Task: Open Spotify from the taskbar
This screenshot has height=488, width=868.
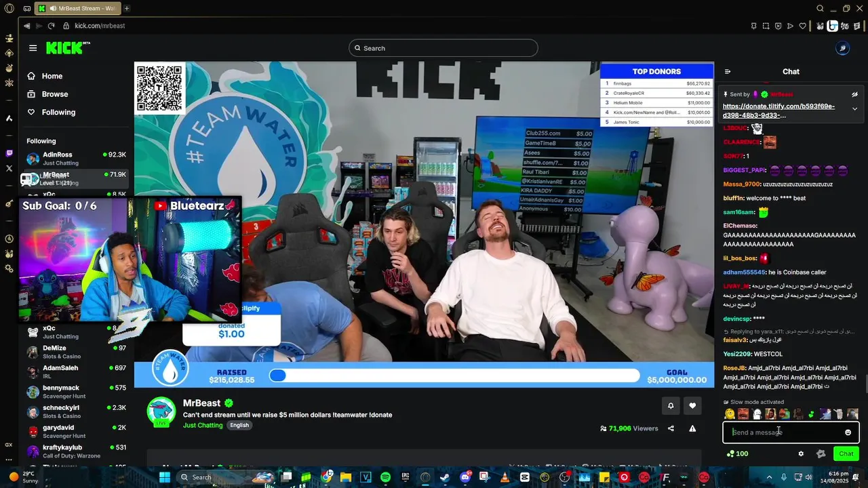Action: 385,477
